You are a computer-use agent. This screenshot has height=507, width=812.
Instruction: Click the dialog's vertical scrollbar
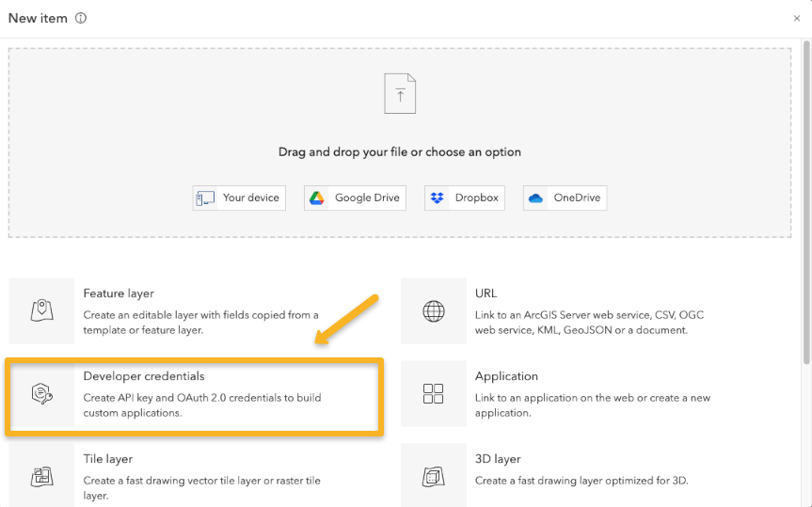pos(806,202)
